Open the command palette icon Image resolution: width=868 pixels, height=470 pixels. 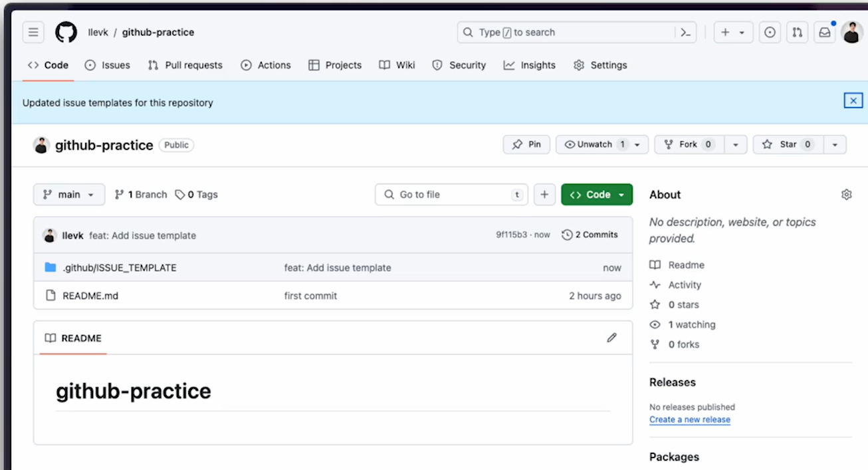click(686, 32)
